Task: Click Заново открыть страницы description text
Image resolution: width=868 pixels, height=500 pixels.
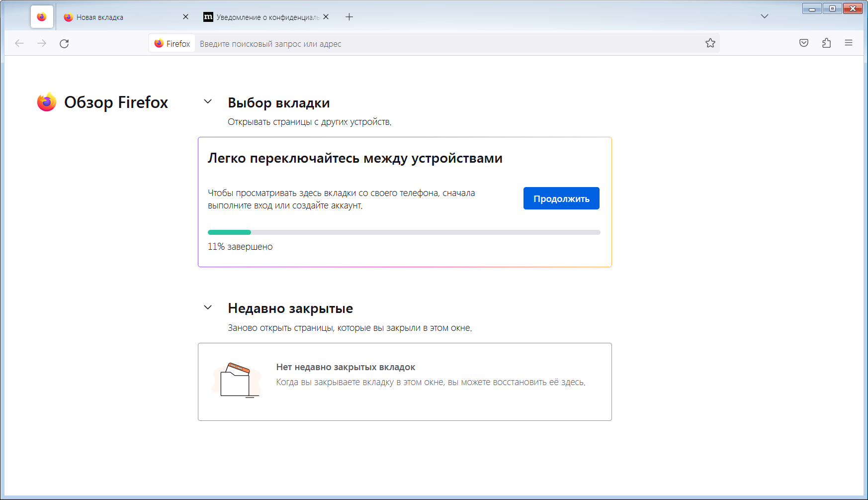Action: point(350,328)
